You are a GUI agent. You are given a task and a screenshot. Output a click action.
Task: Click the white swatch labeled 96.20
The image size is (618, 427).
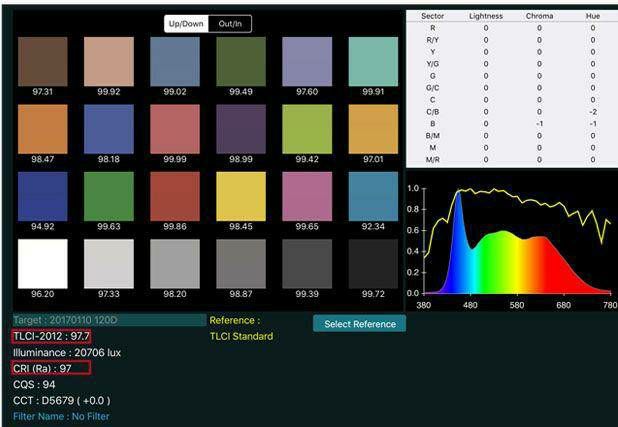[43, 263]
